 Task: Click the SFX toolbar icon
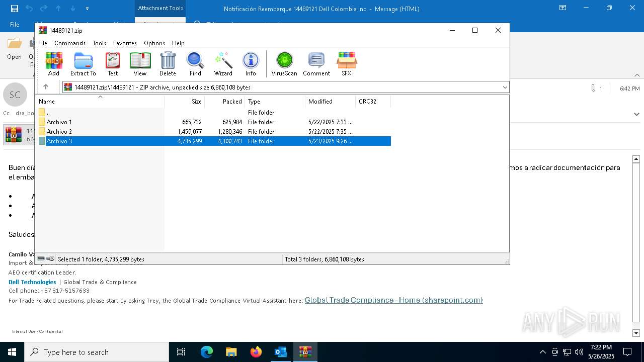[x=346, y=64]
